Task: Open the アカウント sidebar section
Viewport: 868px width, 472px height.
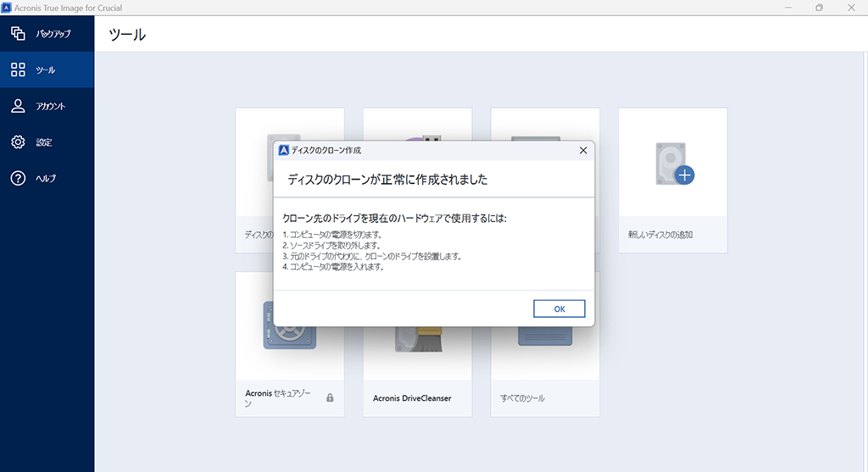Action: tap(47, 106)
